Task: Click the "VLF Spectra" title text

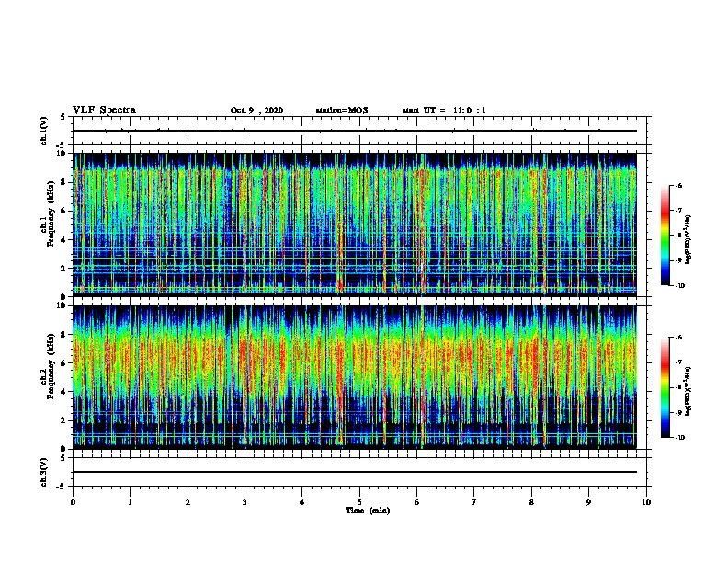Action: pos(104,110)
